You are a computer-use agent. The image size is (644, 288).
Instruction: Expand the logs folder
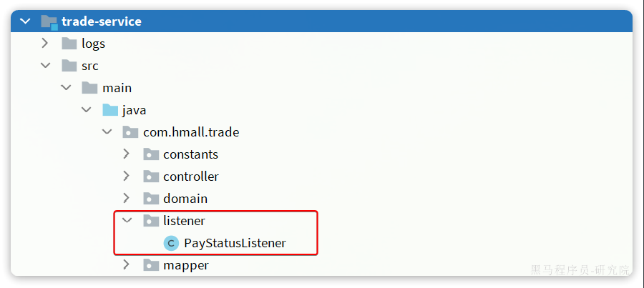(45, 43)
